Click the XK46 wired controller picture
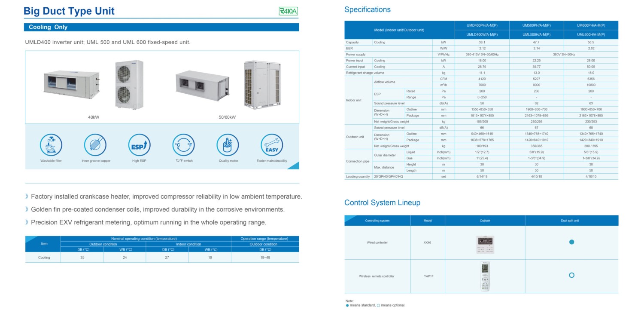 click(x=485, y=244)
